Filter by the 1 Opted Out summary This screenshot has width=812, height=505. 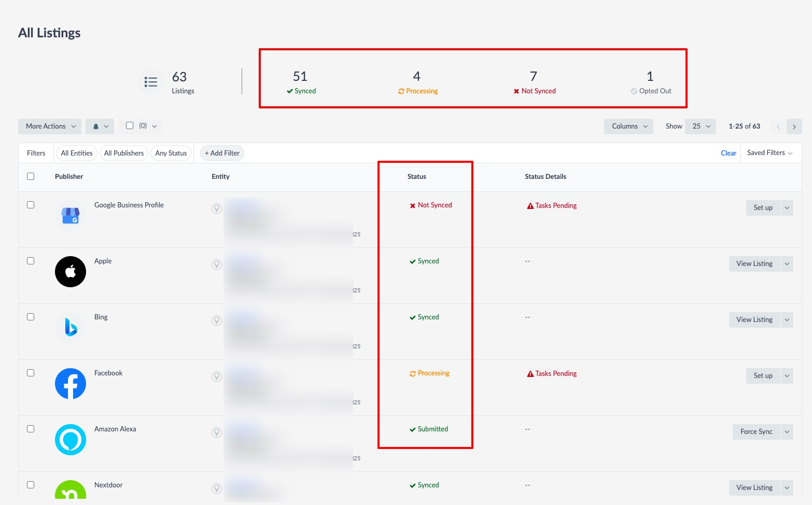pyautogui.click(x=651, y=82)
